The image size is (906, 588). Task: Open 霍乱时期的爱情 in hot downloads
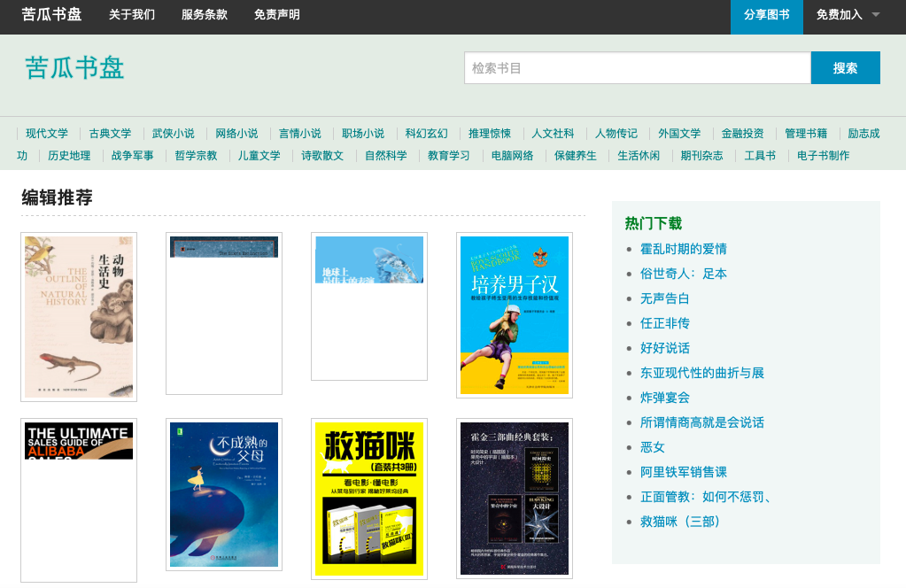coord(683,249)
